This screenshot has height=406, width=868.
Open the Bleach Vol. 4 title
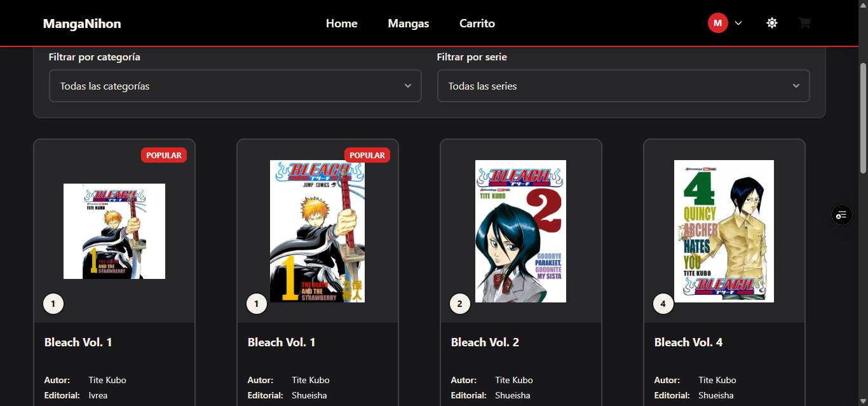[688, 342]
